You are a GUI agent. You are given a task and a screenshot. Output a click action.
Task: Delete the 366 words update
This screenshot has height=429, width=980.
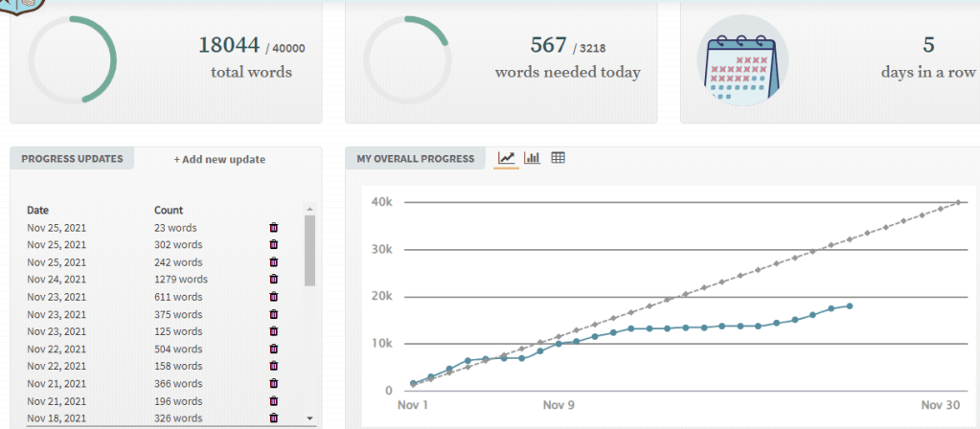(x=274, y=383)
